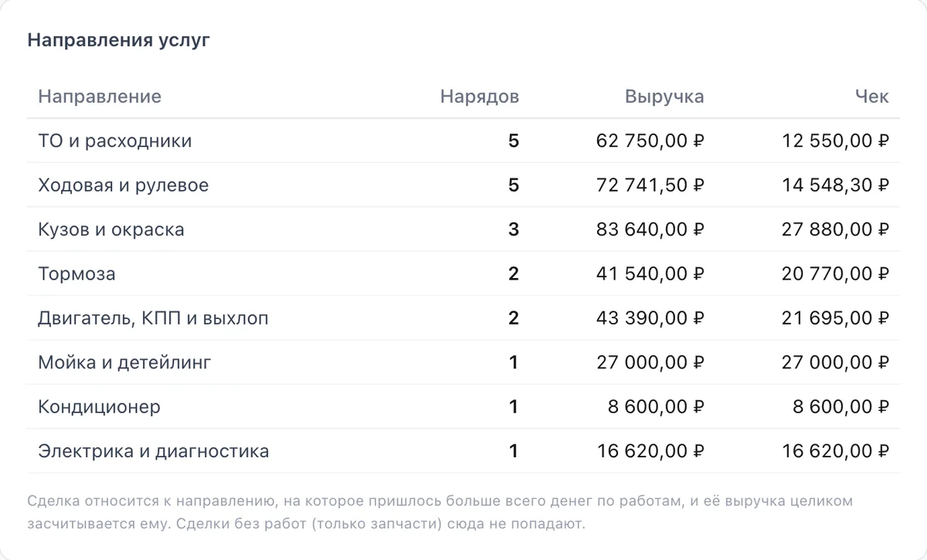Click the revenue in the Электрика и диагностика row
927x560 pixels.
(650, 451)
